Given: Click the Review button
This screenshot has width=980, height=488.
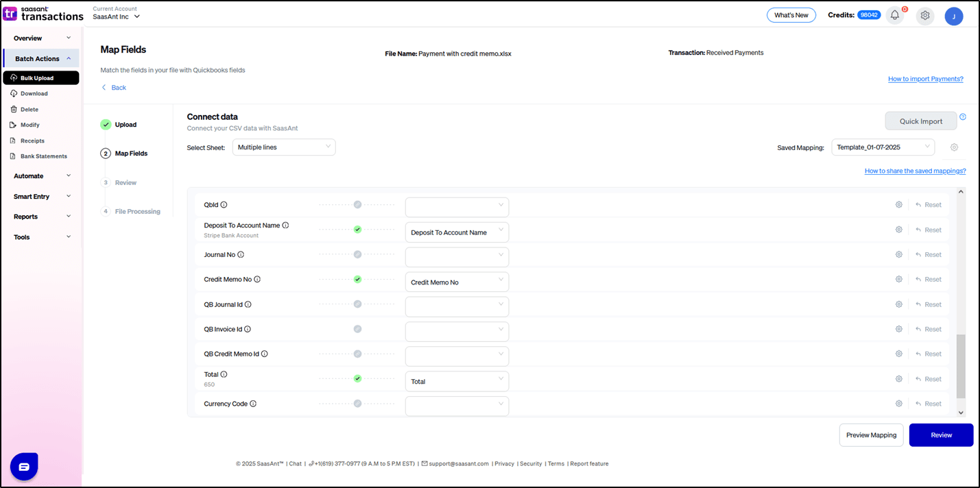Looking at the screenshot, I should tap(941, 435).
